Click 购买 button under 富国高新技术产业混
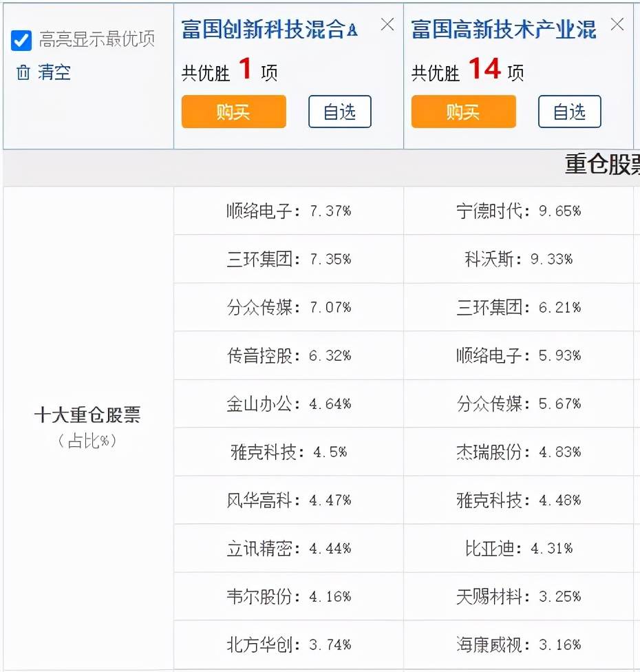The image size is (640, 672). (463, 112)
